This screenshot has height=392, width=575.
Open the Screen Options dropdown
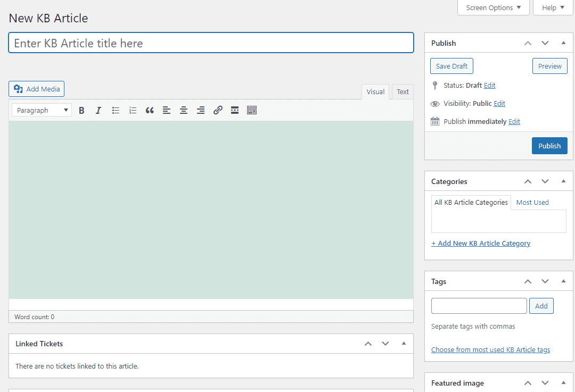492,7
